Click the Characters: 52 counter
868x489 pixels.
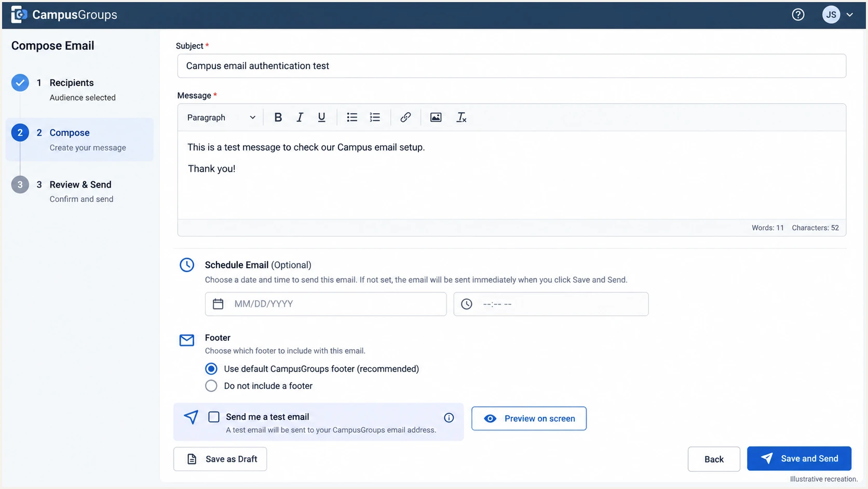pos(815,228)
